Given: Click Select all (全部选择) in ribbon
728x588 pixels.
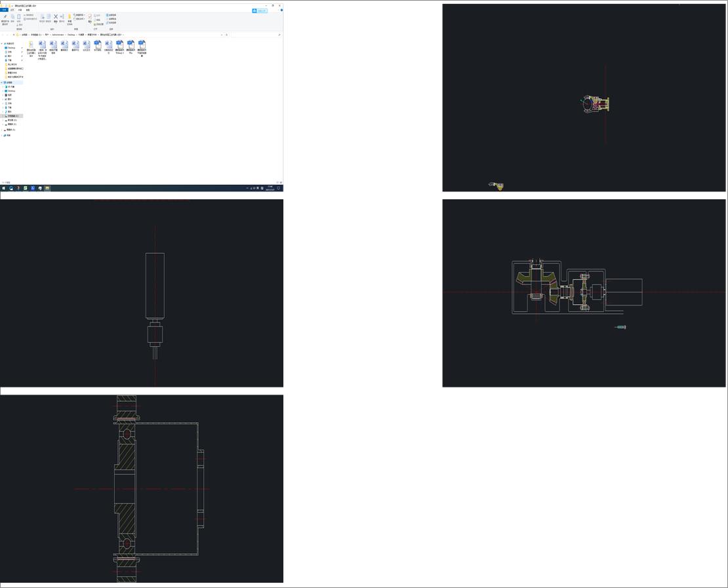Looking at the screenshot, I should [x=111, y=14].
